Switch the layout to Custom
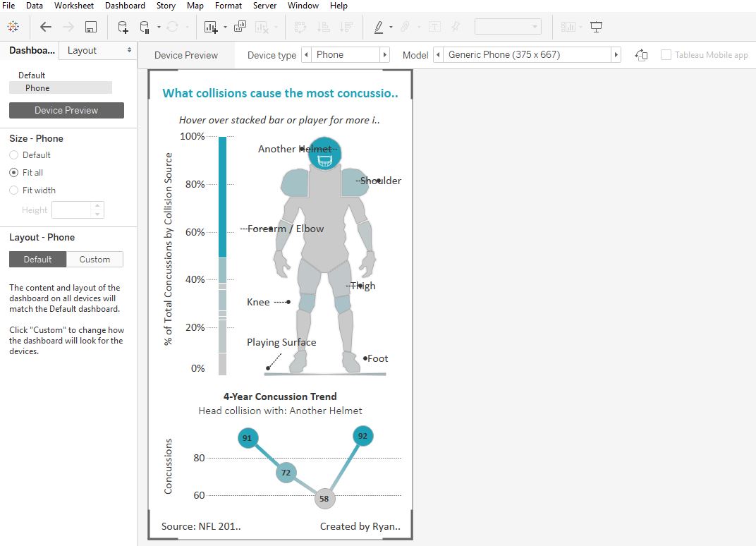 94,259
